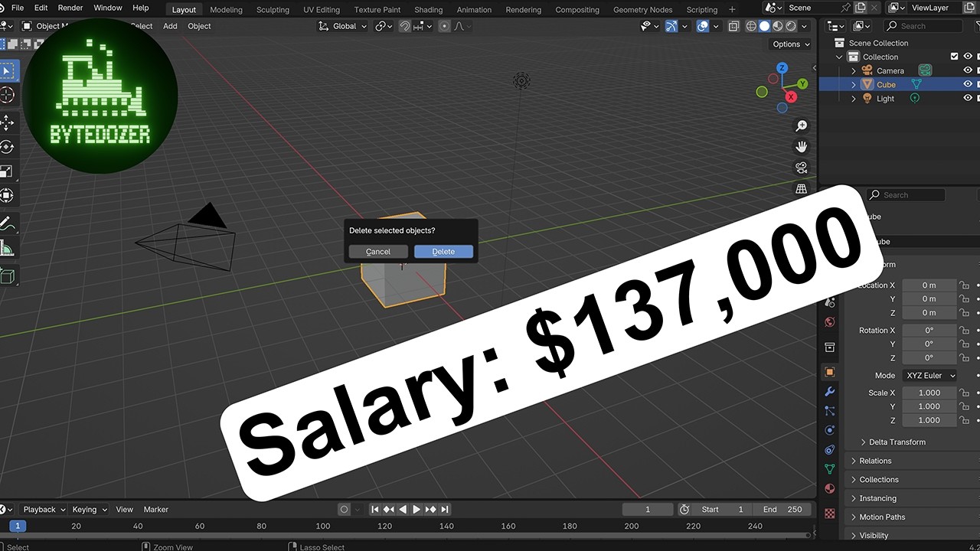Open the Render menu

70,8
